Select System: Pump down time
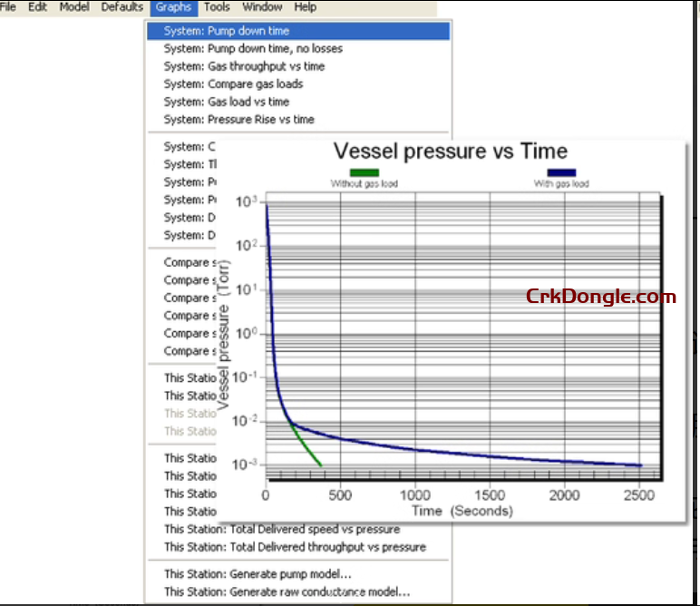 point(227,31)
